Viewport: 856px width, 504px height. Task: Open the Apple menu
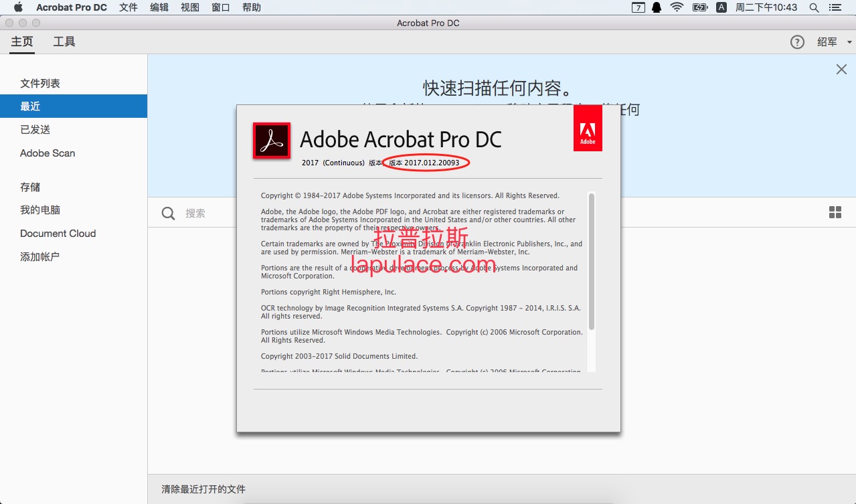click(x=18, y=7)
